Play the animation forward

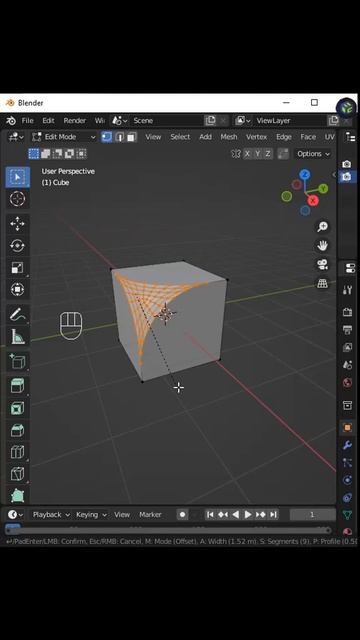click(248, 515)
